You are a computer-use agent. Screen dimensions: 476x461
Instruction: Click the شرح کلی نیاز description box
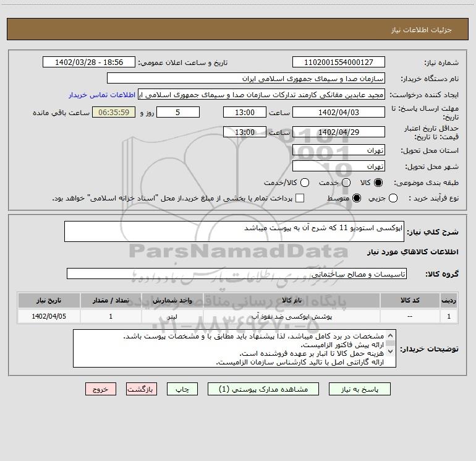(x=234, y=231)
